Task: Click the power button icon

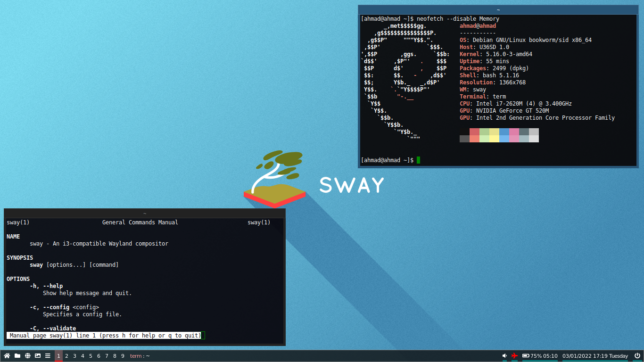Action: pyautogui.click(x=637, y=356)
